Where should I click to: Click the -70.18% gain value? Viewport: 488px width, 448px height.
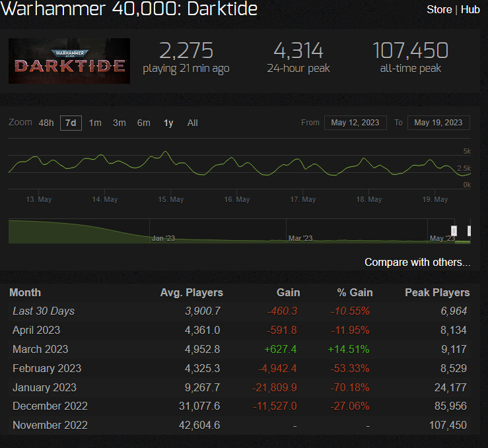tap(350, 388)
